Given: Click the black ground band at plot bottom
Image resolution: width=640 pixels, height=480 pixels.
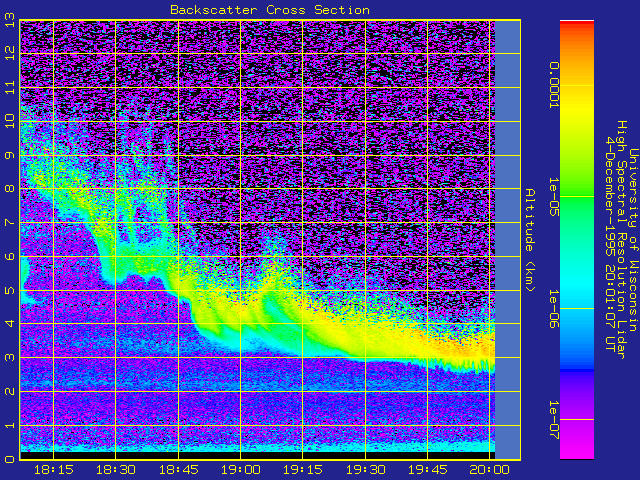Looking at the screenshot, I should click(x=258, y=456).
